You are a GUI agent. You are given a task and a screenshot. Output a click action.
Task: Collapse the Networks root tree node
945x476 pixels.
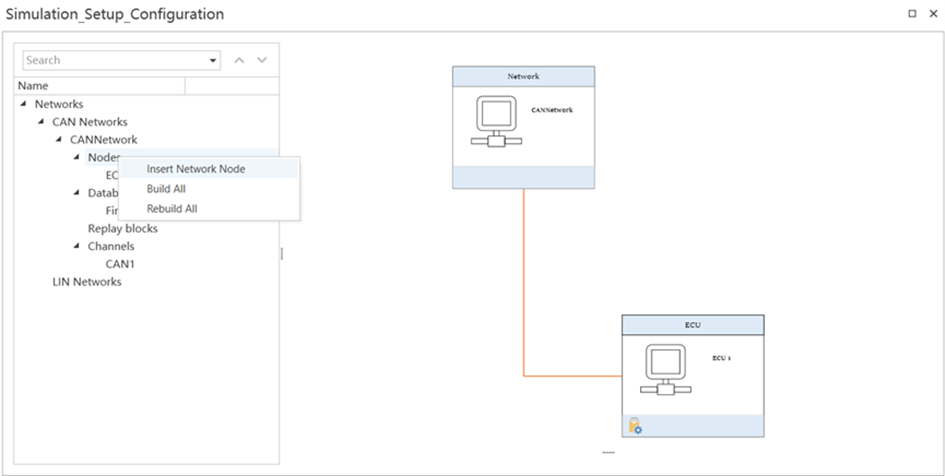click(x=23, y=104)
